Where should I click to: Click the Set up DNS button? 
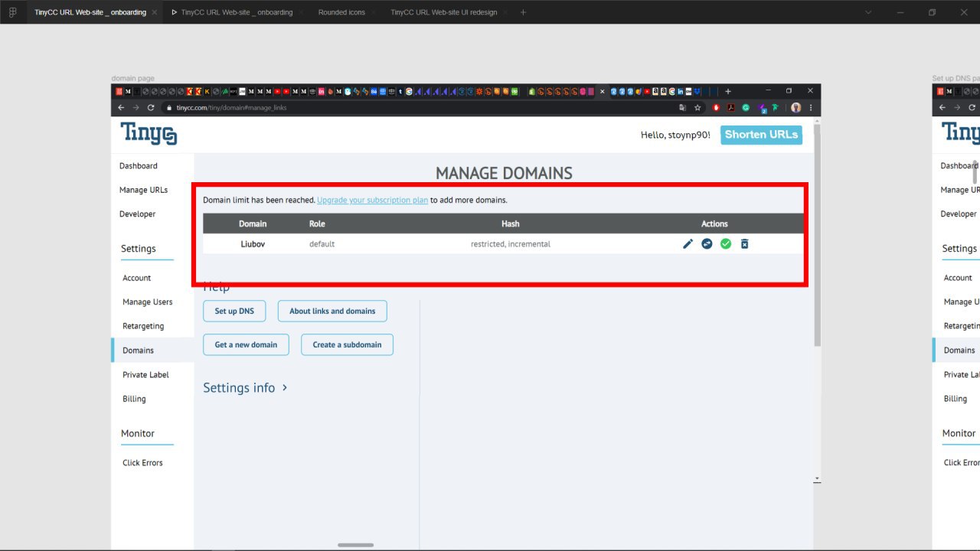coord(234,311)
